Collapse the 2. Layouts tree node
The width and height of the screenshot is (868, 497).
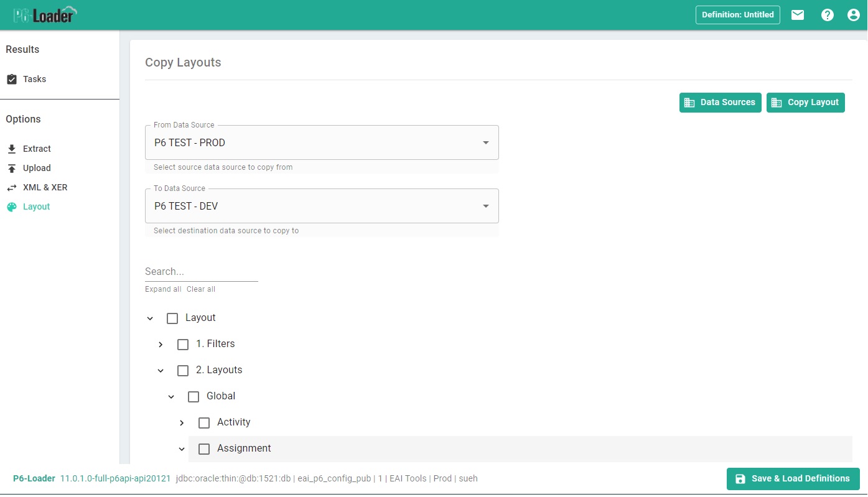pos(161,371)
